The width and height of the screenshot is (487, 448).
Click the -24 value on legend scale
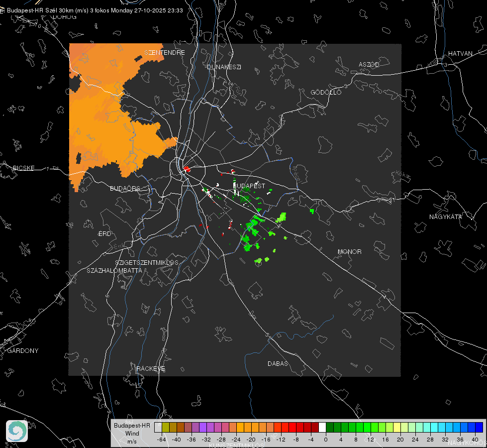click(x=236, y=440)
